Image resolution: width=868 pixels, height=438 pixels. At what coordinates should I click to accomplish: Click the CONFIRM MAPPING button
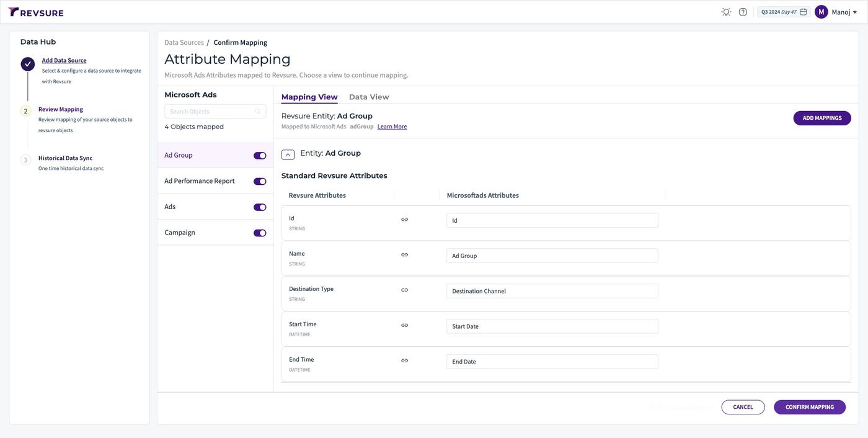point(810,407)
